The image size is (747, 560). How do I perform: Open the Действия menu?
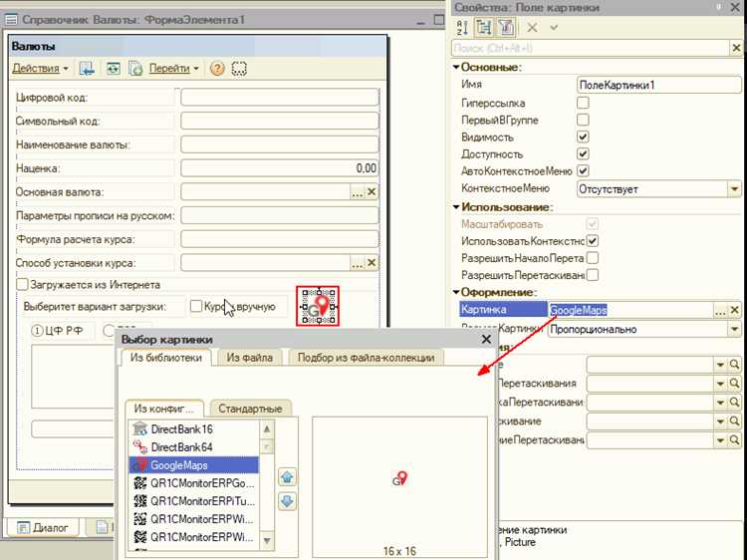click(40, 68)
